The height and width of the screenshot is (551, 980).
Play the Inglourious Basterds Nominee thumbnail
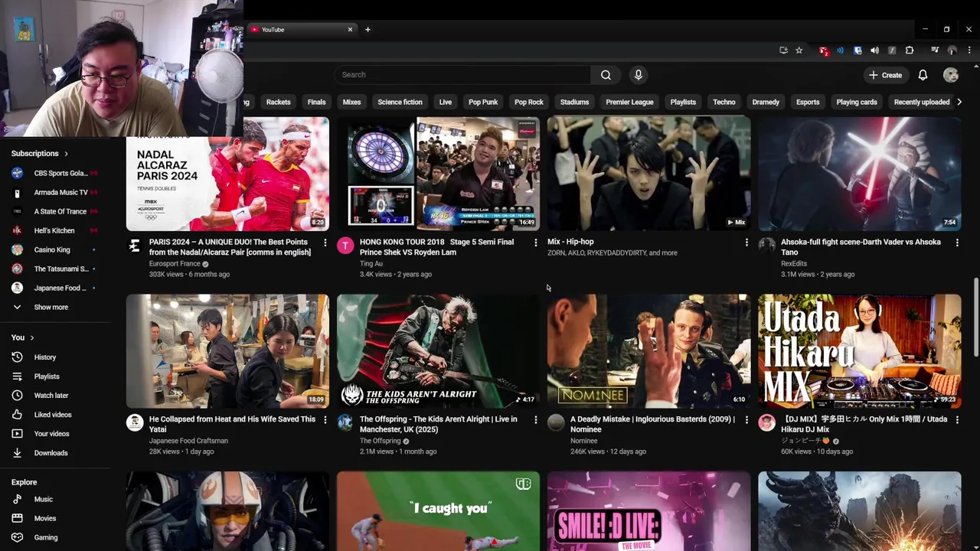[x=648, y=350]
